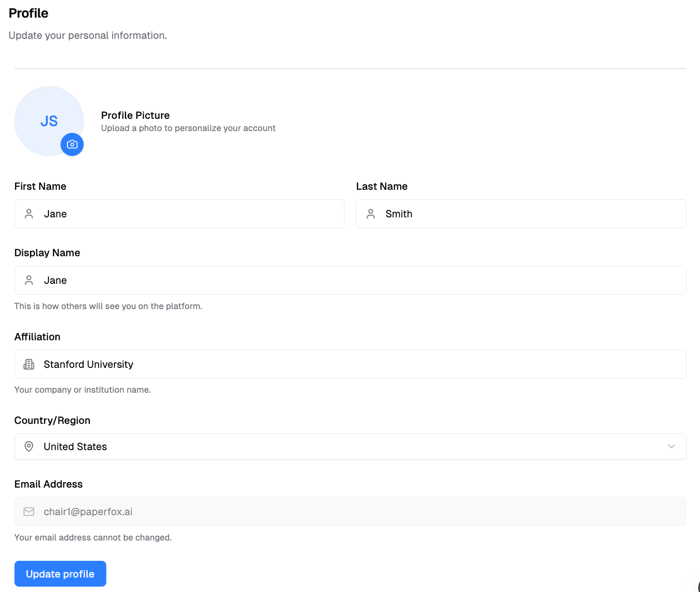
Task: Click the Profile Picture heading text
Action: pos(135,115)
